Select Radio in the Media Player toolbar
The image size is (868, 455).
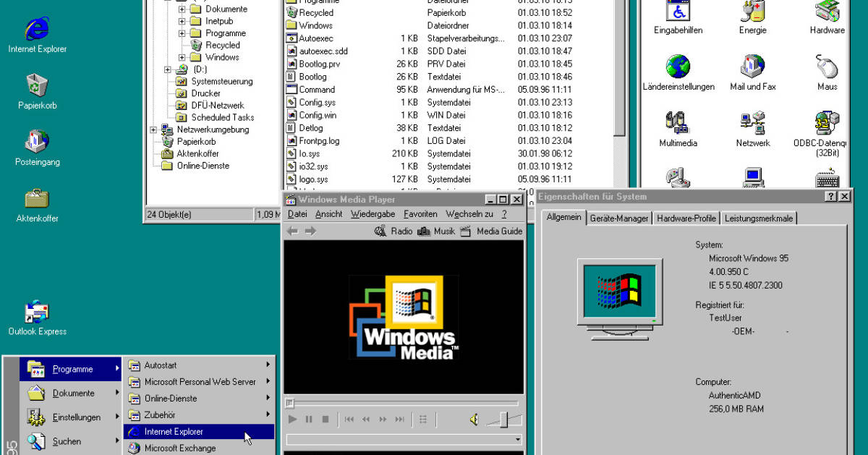tap(401, 231)
